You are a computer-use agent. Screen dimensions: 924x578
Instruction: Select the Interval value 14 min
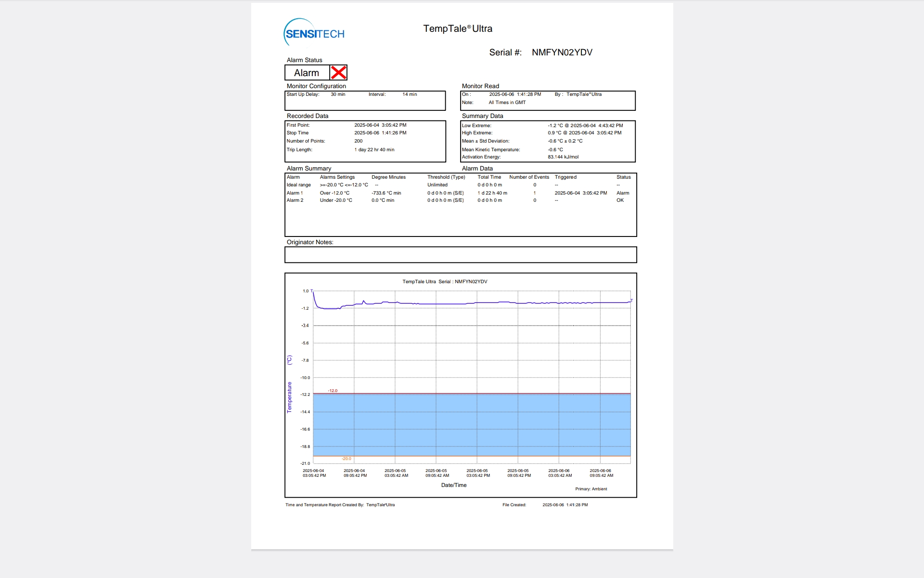[x=410, y=94]
